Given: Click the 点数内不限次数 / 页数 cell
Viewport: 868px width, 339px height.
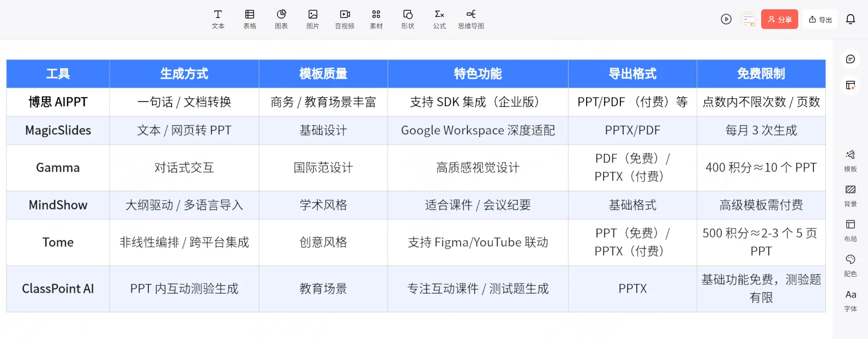Looking at the screenshot, I should point(761,102).
